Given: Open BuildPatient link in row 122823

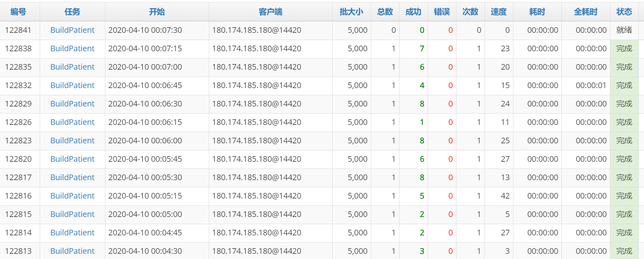Looking at the screenshot, I should tap(73, 141).
